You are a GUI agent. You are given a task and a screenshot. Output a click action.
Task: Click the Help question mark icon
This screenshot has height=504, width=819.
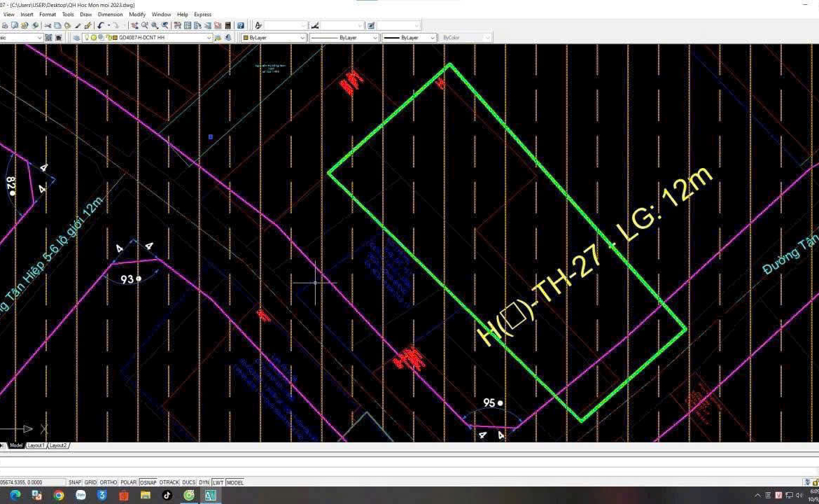[x=241, y=25]
